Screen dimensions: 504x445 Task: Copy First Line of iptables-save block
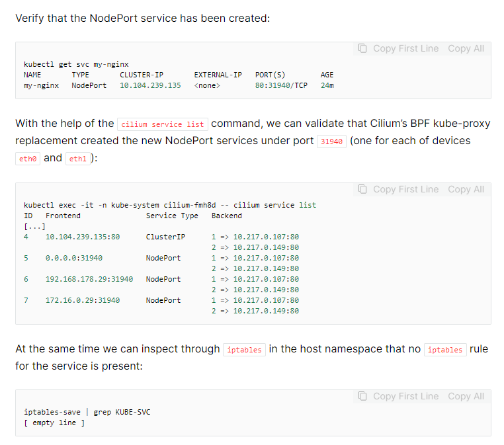[405, 396]
